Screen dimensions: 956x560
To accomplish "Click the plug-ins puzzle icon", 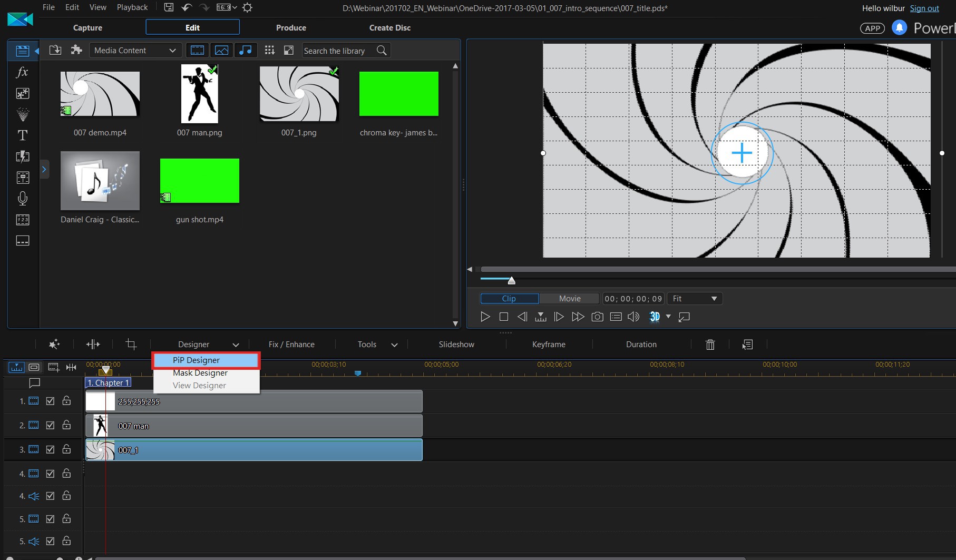I will point(77,50).
